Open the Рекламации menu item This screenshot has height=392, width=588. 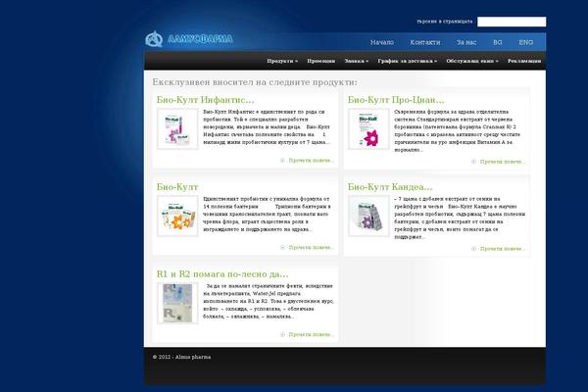click(x=524, y=61)
